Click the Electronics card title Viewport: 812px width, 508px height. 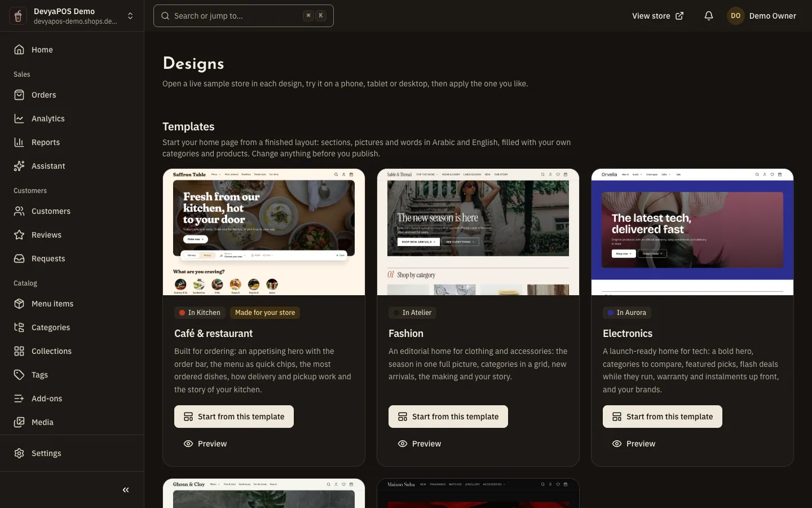click(628, 334)
